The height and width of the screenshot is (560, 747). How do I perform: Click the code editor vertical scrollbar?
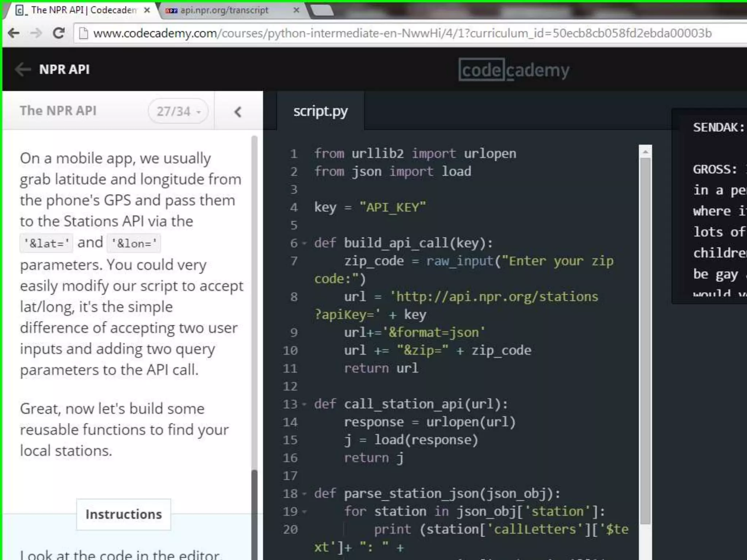(x=645, y=341)
